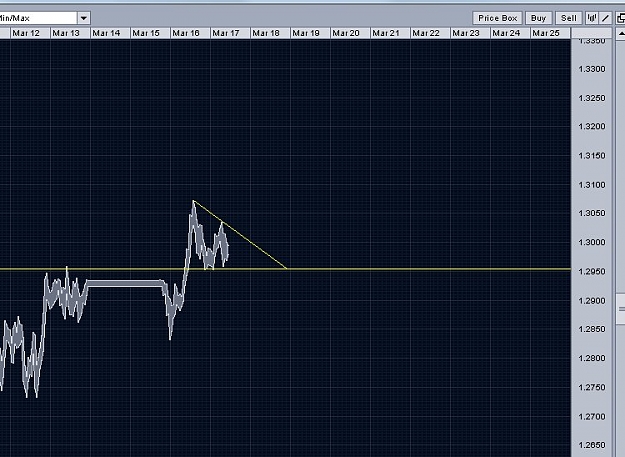Select the candlestick chart type icon
Image resolution: width=625 pixels, height=457 pixels.
(592, 18)
